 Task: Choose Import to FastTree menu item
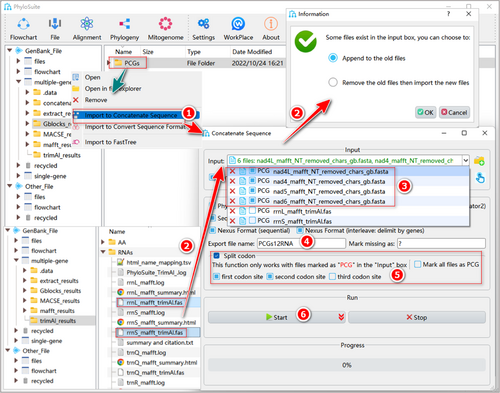click(110, 142)
